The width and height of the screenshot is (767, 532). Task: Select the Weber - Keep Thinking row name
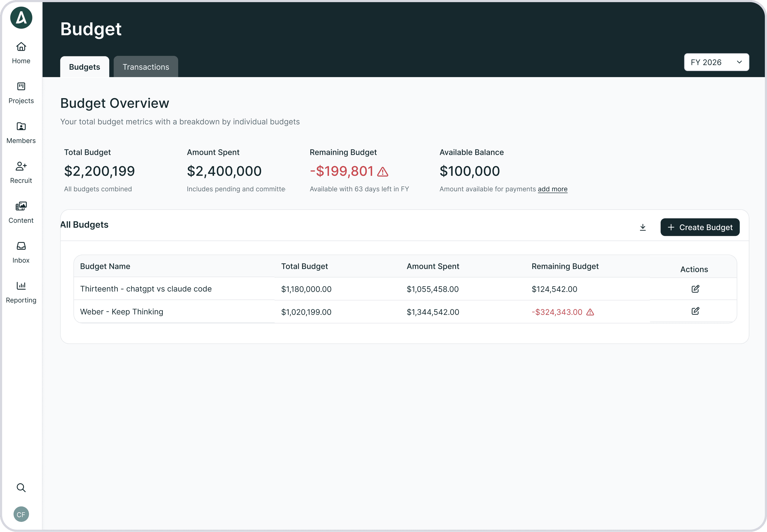tap(122, 312)
